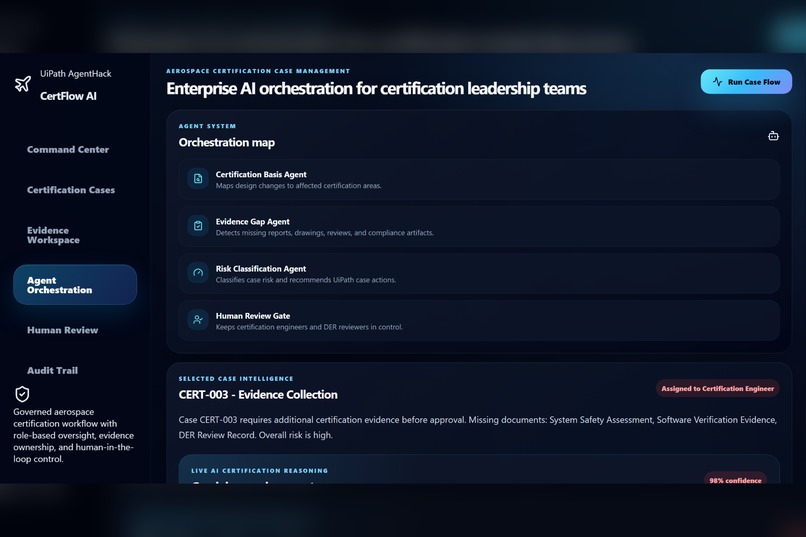Click 'Maps design changes to affected certification areas' text
The height and width of the screenshot is (537, 806).
tap(299, 186)
